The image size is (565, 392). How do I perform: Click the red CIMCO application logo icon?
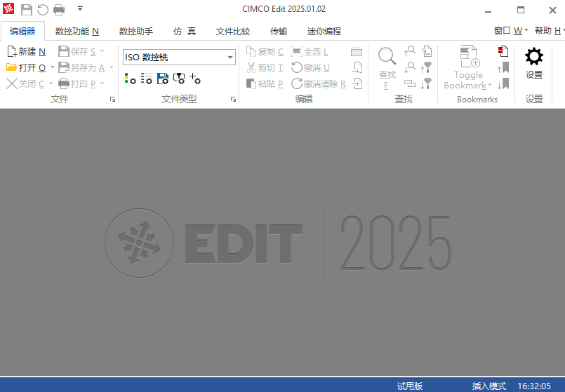tap(8, 8)
